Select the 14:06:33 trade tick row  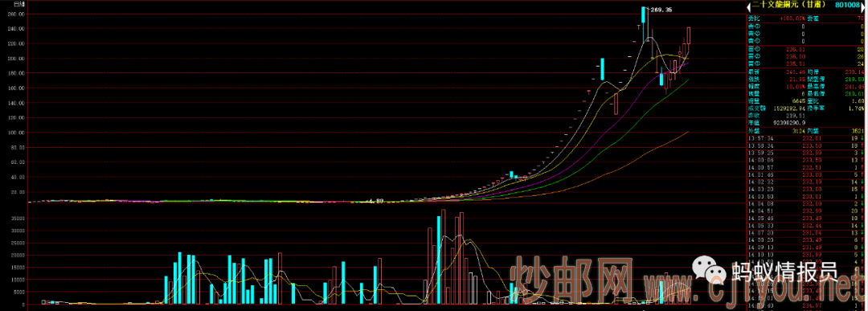806,225
